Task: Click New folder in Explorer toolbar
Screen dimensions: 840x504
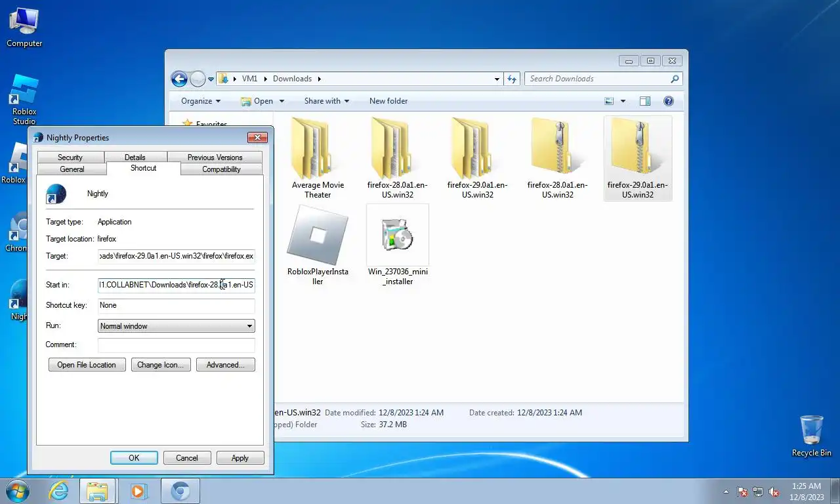Action: coord(388,101)
